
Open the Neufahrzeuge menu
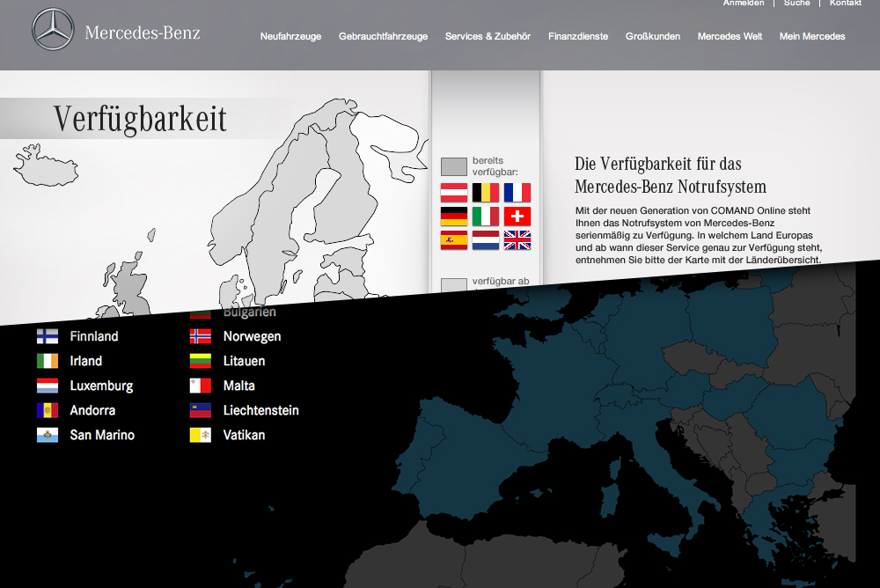tap(290, 37)
